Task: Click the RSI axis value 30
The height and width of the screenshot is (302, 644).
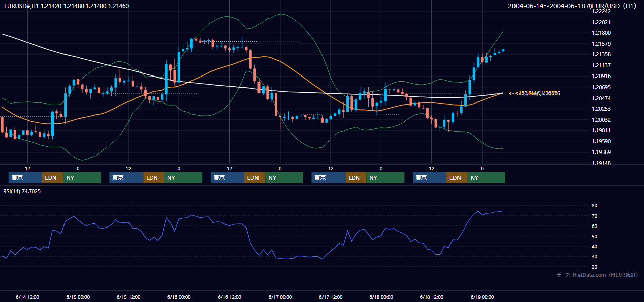Action: (x=595, y=257)
